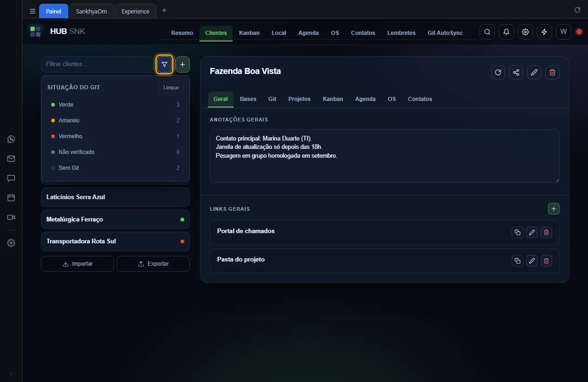Open chat bubble icon in sidebar
Viewport: 588px width, 382px height.
tap(11, 178)
